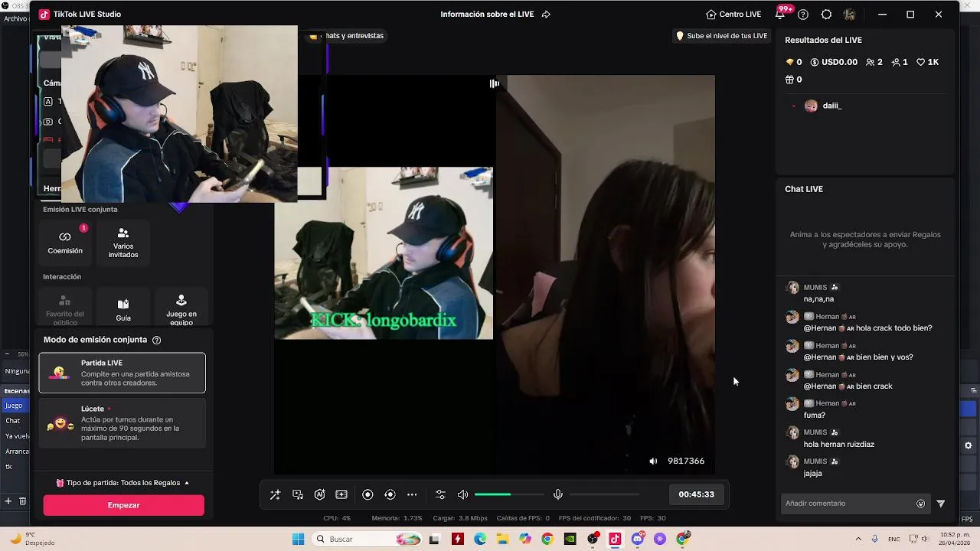This screenshot has width=980, height=551.
Task: Select Juego scene in OBS window
Action: pyautogui.click(x=14, y=406)
